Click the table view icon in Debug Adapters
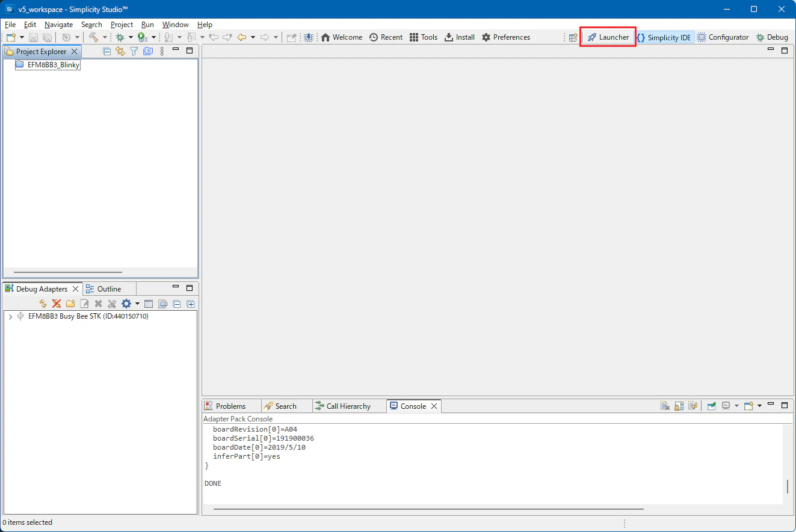796x532 pixels. 149,304
